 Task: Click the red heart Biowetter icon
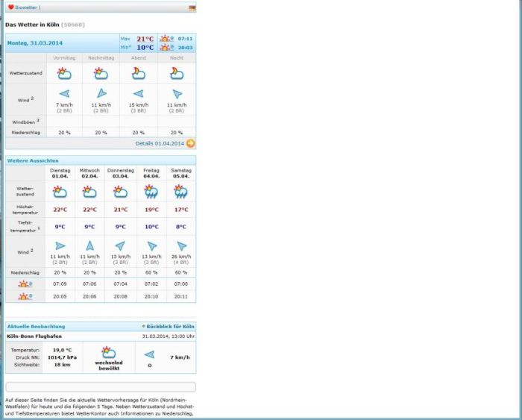tap(11, 7)
